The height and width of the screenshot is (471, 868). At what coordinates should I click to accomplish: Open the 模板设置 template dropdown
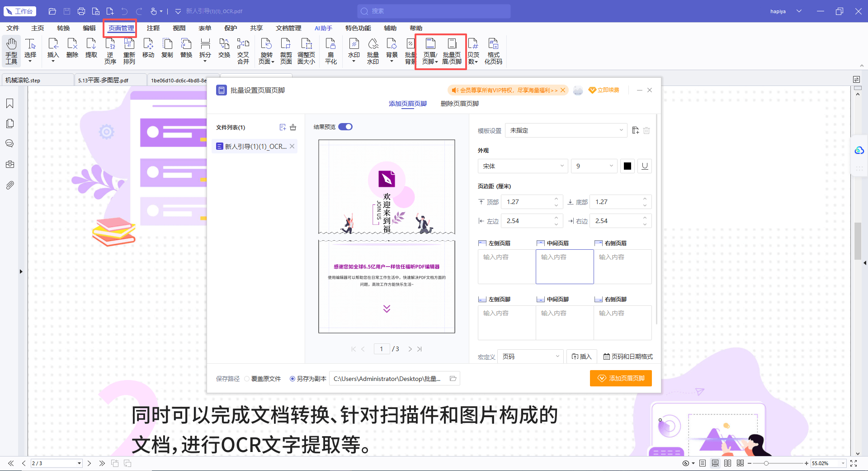pos(566,130)
